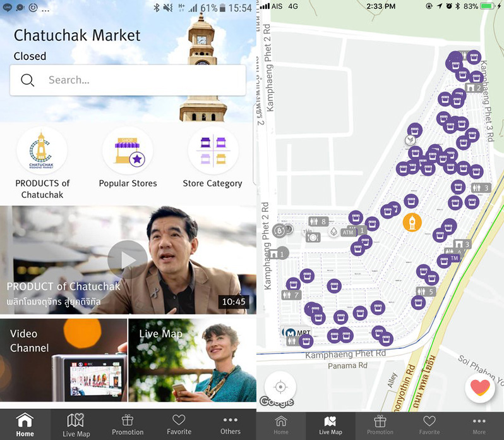Tap the grey plant leaf marker
This screenshot has height=440, width=504.
[410, 140]
